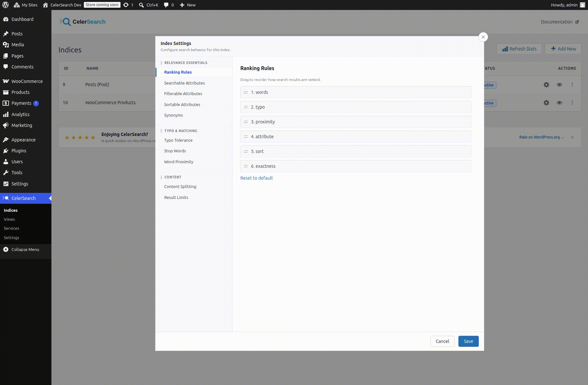Cancel the Index Settings dialog

442,341
